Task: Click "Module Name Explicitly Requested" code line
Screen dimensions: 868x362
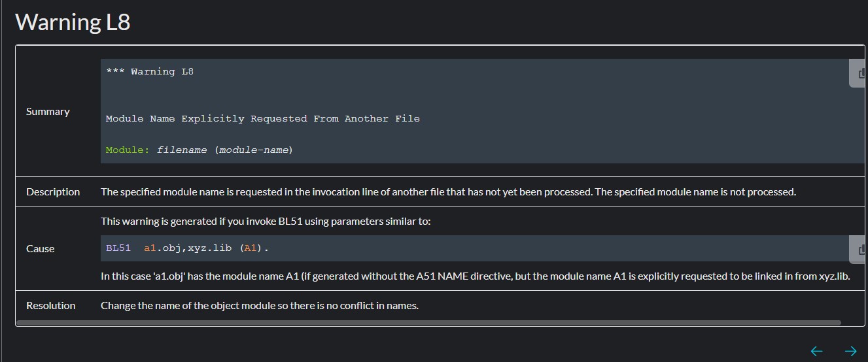Action: pyautogui.click(x=262, y=119)
